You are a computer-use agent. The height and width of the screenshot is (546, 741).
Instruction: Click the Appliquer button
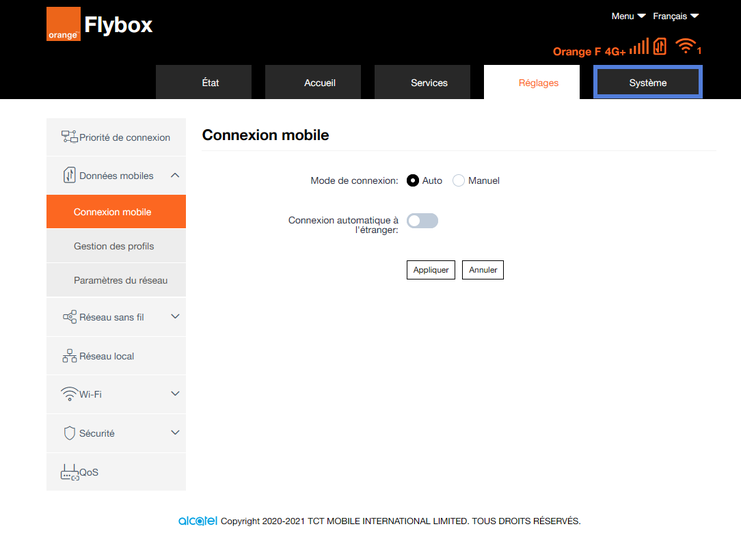[x=431, y=270]
